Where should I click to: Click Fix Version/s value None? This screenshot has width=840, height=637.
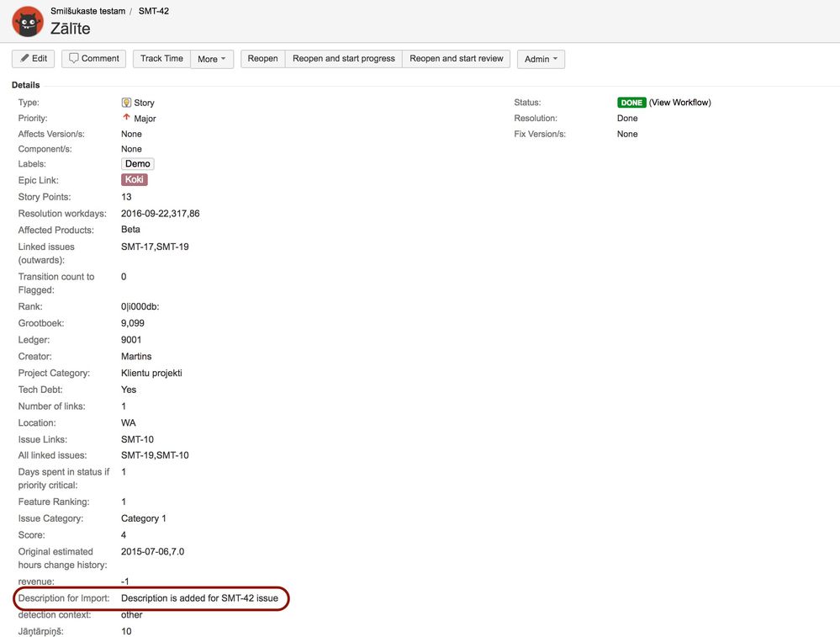click(627, 134)
